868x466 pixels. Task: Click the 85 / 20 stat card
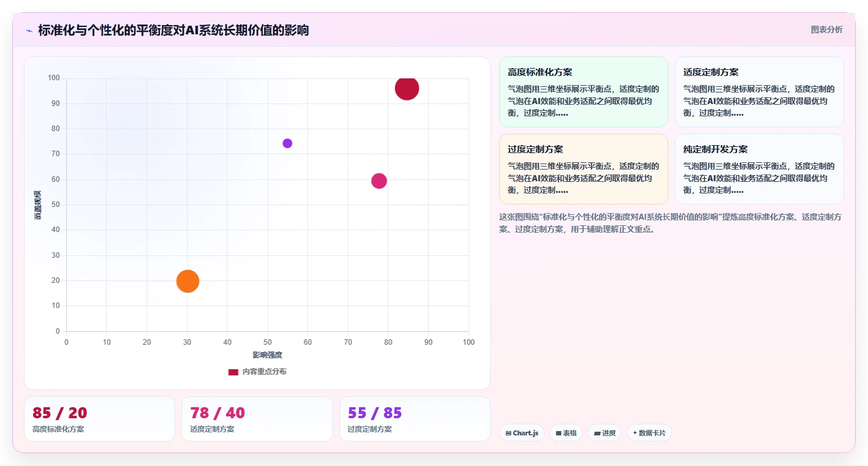click(99, 419)
